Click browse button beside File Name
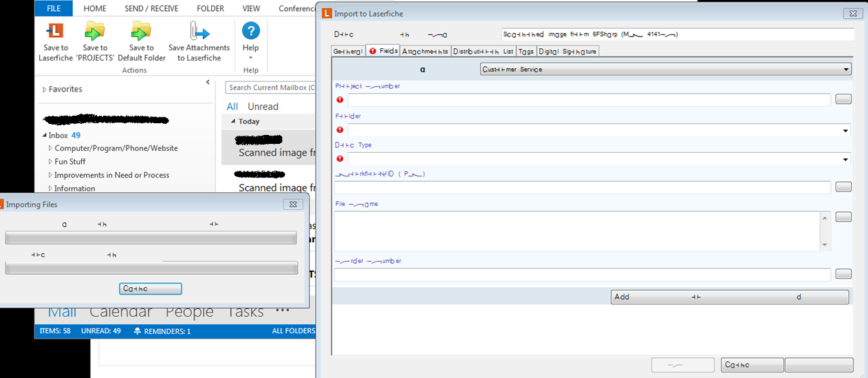Screen dimensions: 868x378 [843, 217]
